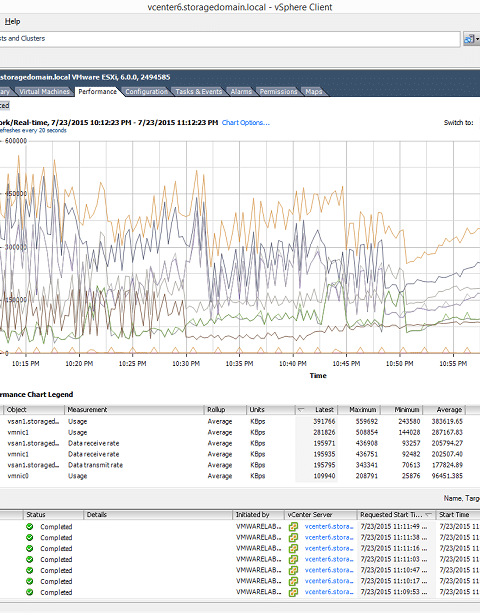Image resolution: width=480 pixels, height=613 pixels.
Task: Click vCenter server icon in 11:11:38 row
Action: [293, 538]
